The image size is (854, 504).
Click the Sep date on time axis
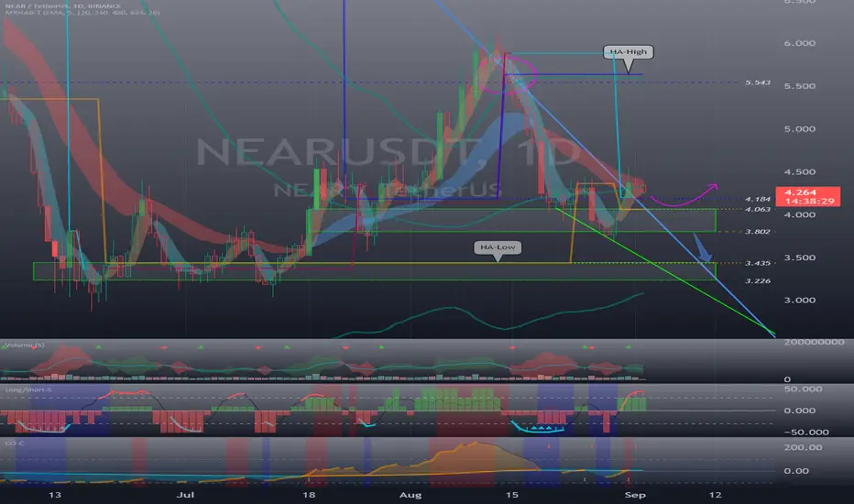point(635,495)
